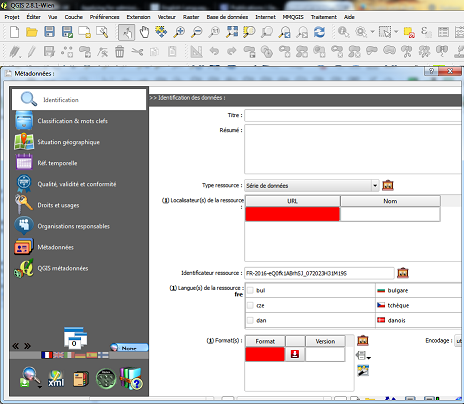Click the red URL cell

coord(292,214)
